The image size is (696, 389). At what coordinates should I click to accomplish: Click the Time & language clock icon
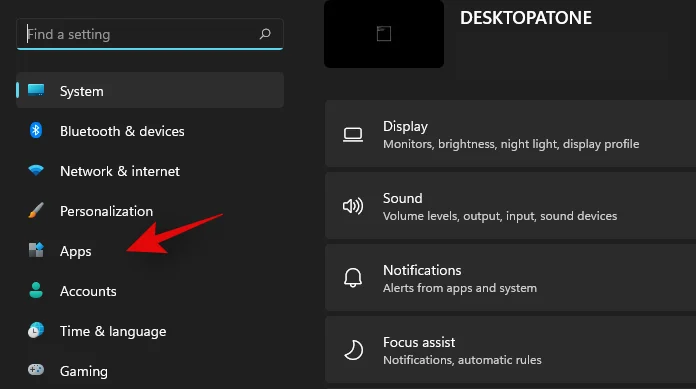(x=36, y=330)
